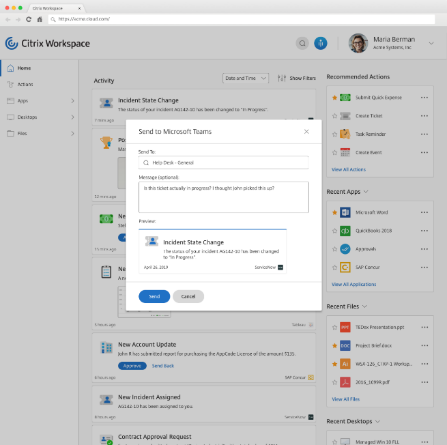447x445 pixels.
Task: Open the Project Brief docx file icon
Action: [x=345, y=346]
